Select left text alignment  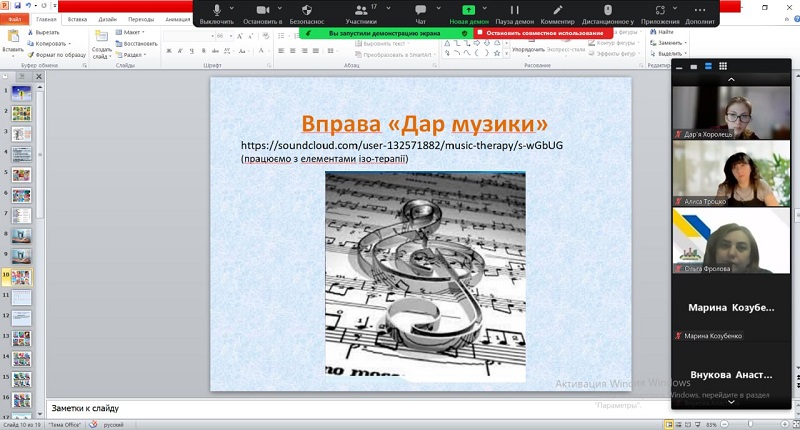pyautogui.click(x=281, y=51)
